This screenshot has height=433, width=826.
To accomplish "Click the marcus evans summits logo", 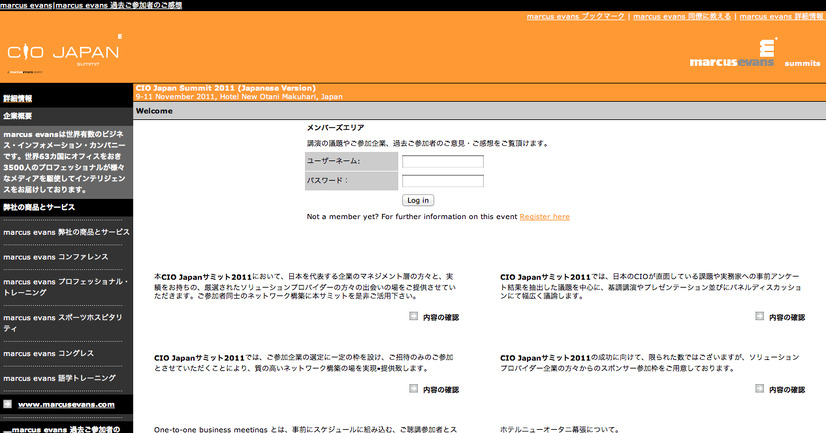I will (x=755, y=53).
